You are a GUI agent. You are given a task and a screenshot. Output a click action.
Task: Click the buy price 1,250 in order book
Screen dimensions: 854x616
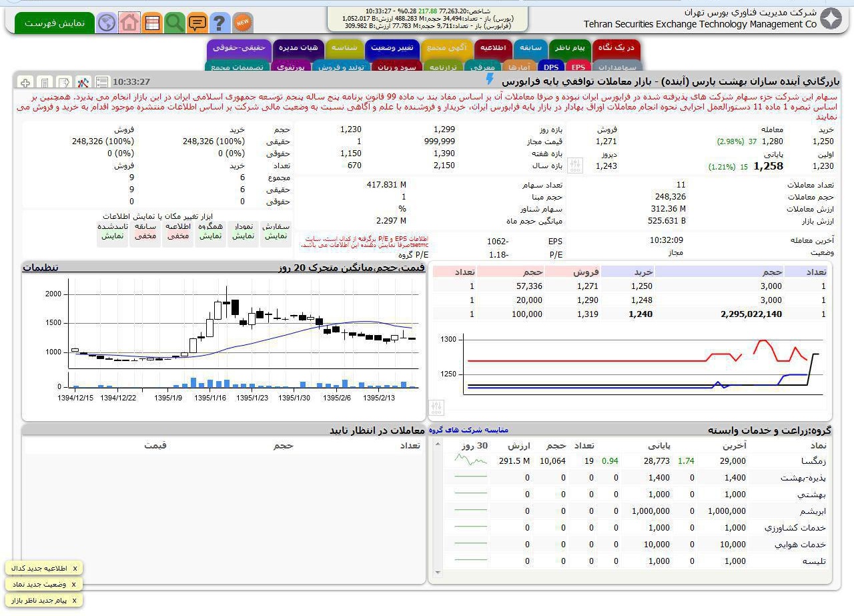(641, 286)
